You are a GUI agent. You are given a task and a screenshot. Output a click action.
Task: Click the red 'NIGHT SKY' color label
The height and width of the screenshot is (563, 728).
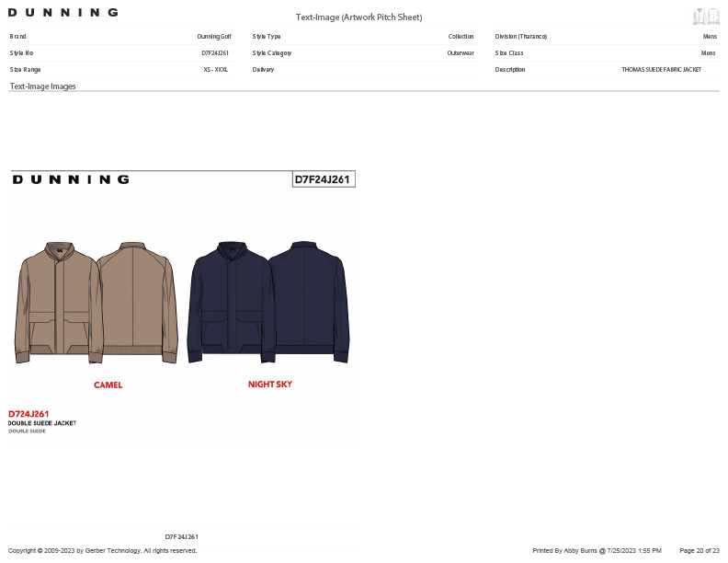(x=269, y=385)
